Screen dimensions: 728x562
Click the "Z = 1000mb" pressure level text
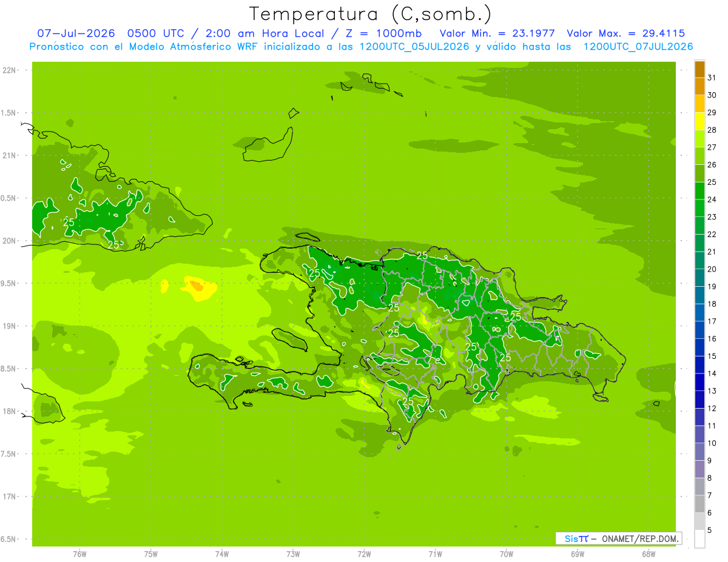point(383,33)
